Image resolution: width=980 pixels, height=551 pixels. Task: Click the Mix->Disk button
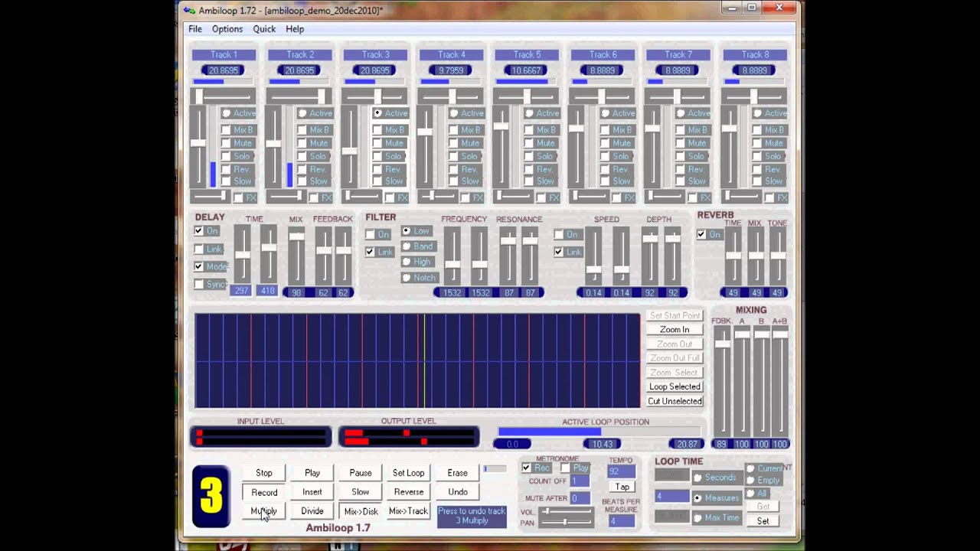[x=361, y=511]
